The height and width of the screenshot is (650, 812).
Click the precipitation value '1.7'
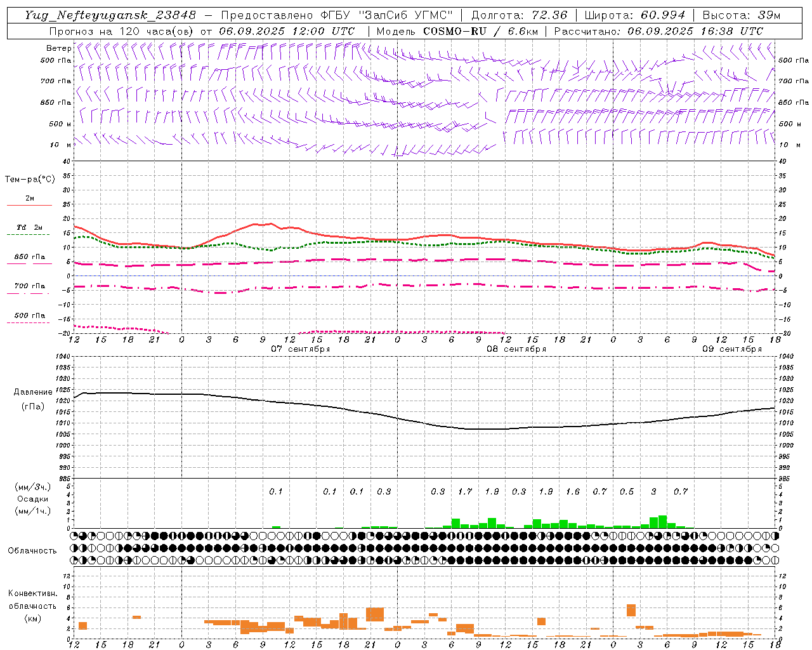465,491
